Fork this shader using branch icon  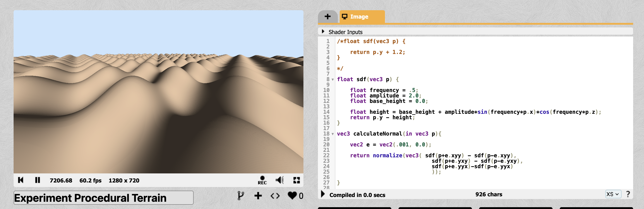pos(240,196)
